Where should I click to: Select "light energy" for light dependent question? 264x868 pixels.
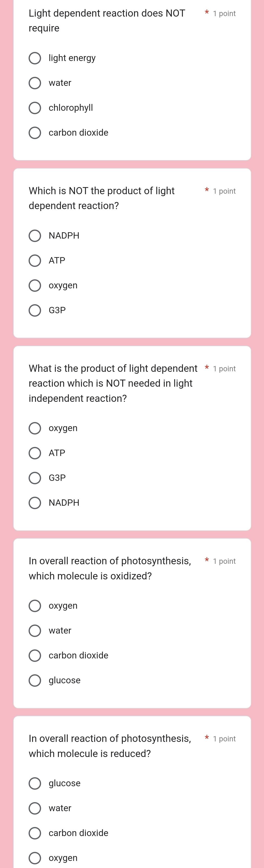[35, 58]
